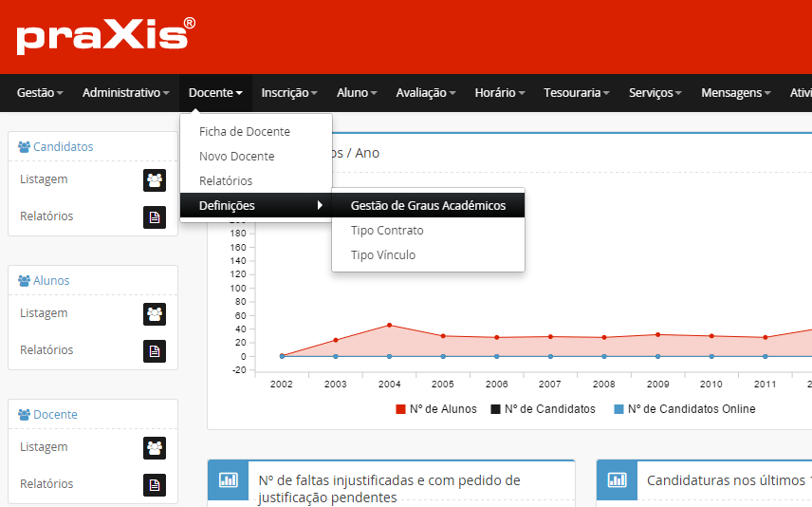
Task: Expand the Avaliação dropdown menu
Action: tap(426, 93)
